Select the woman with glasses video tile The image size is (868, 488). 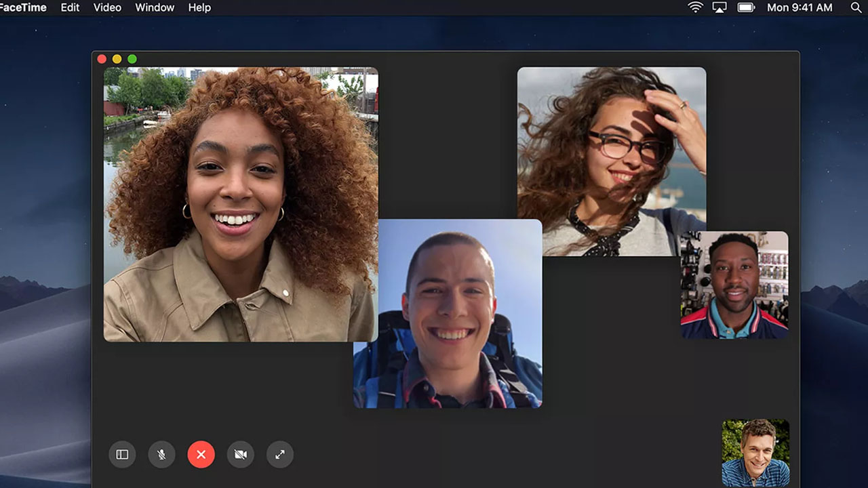tap(612, 161)
